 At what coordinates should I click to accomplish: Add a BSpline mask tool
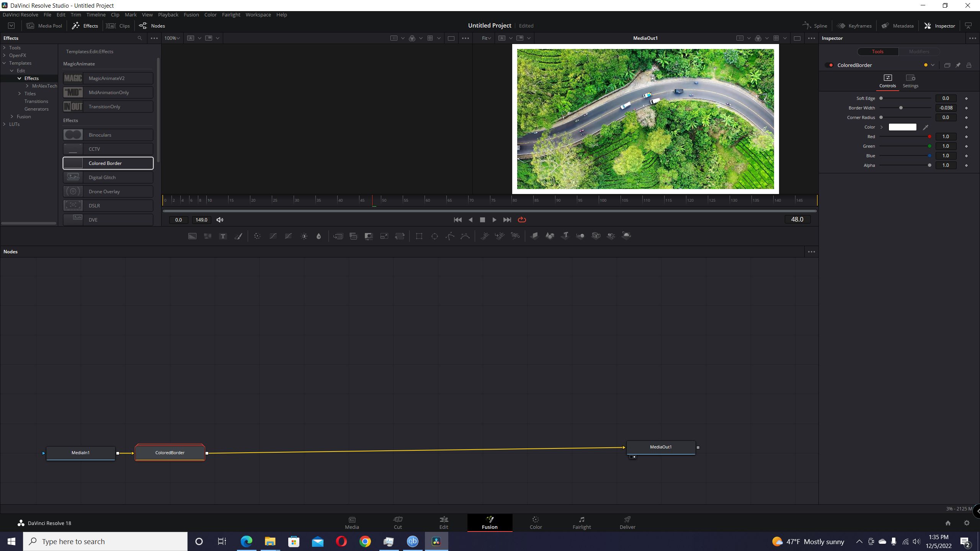pos(465,236)
